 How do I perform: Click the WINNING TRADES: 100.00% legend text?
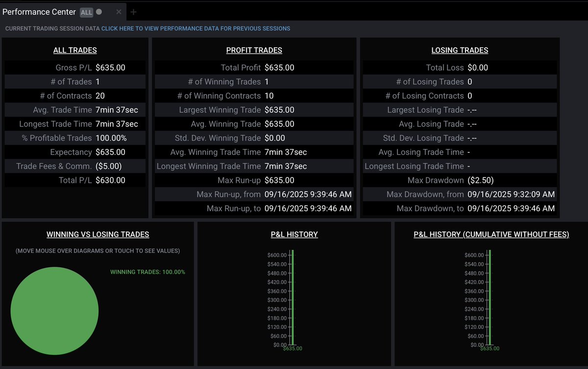[147, 271]
